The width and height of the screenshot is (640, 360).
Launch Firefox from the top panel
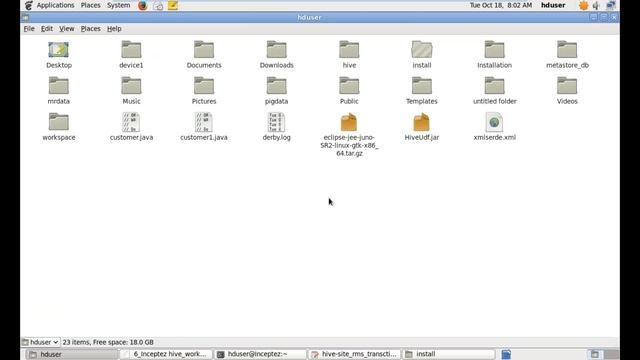[142, 5]
